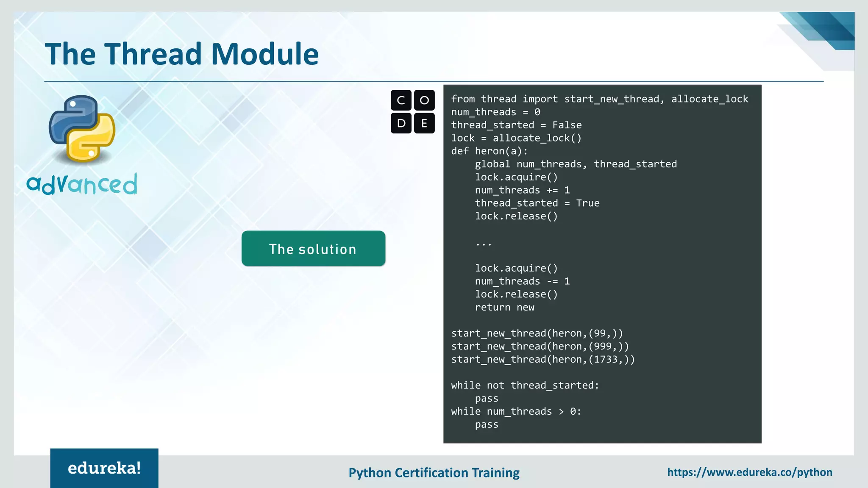Screen dimensions: 868x488
Task: Click the letter E code tile
Action: pos(424,123)
